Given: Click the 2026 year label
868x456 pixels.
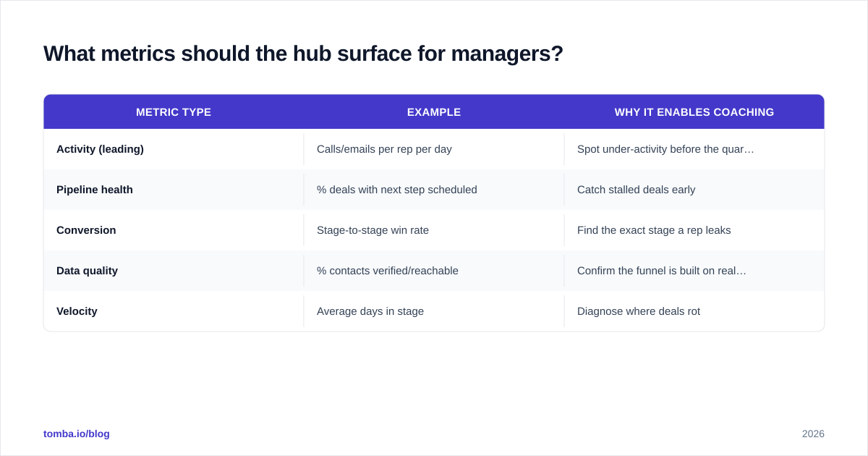Looking at the screenshot, I should [813, 434].
